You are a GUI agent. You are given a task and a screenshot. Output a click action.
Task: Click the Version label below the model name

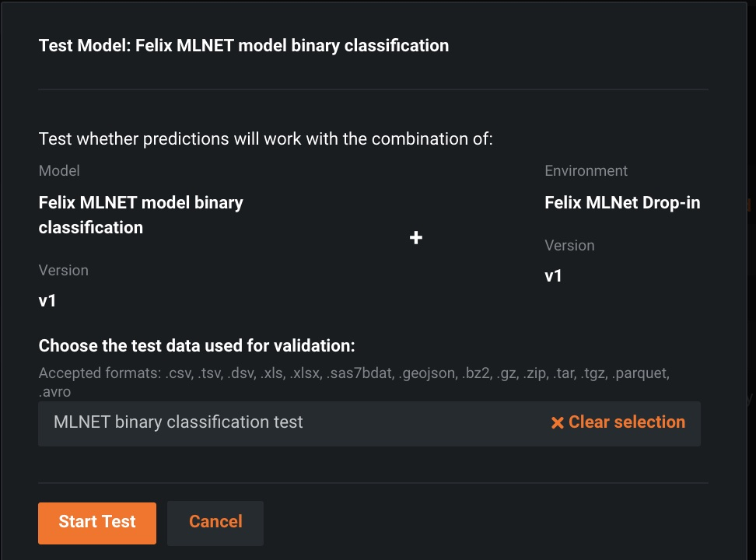coord(64,271)
